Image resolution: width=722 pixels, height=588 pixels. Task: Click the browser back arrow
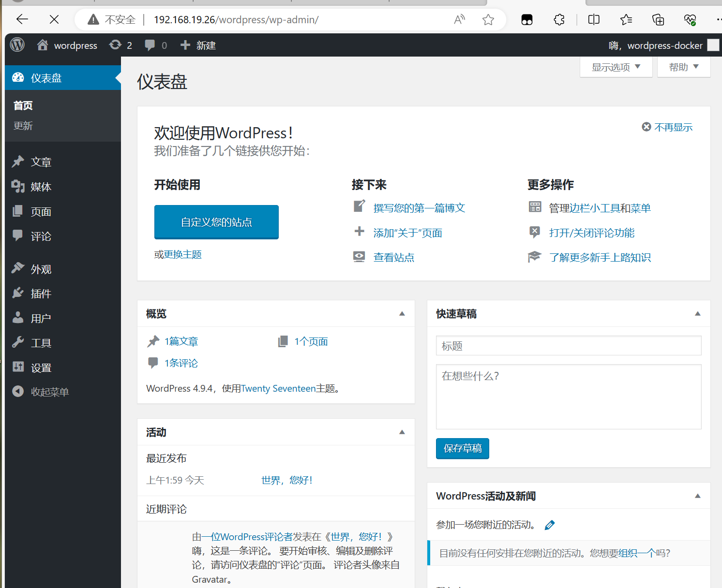[x=22, y=19]
